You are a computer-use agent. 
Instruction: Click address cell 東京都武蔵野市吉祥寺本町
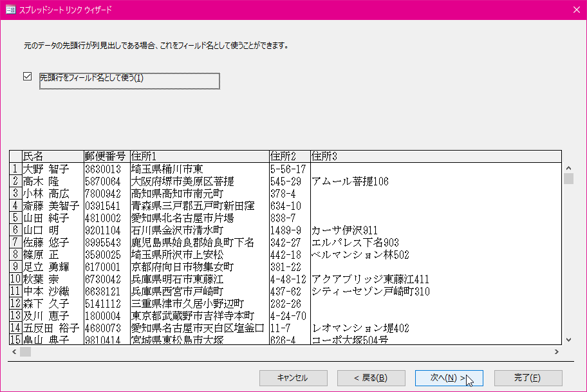click(x=200, y=315)
